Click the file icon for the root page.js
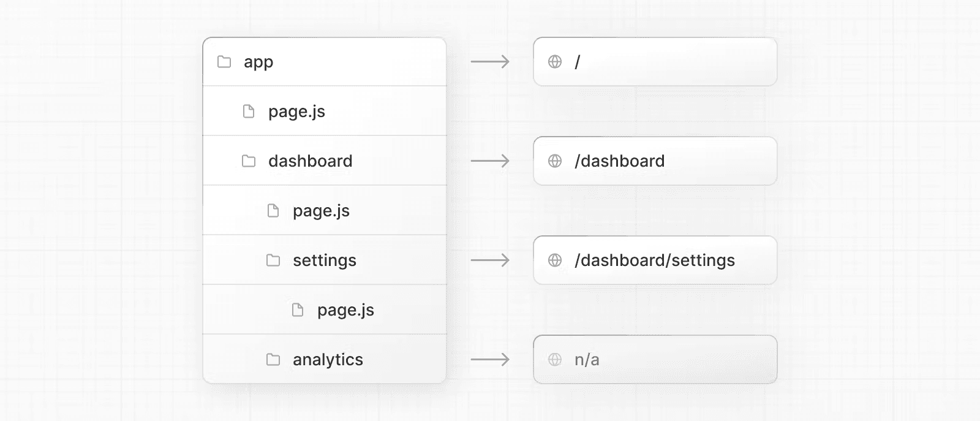The height and width of the screenshot is (421, 980). click(x=249, y=112)
